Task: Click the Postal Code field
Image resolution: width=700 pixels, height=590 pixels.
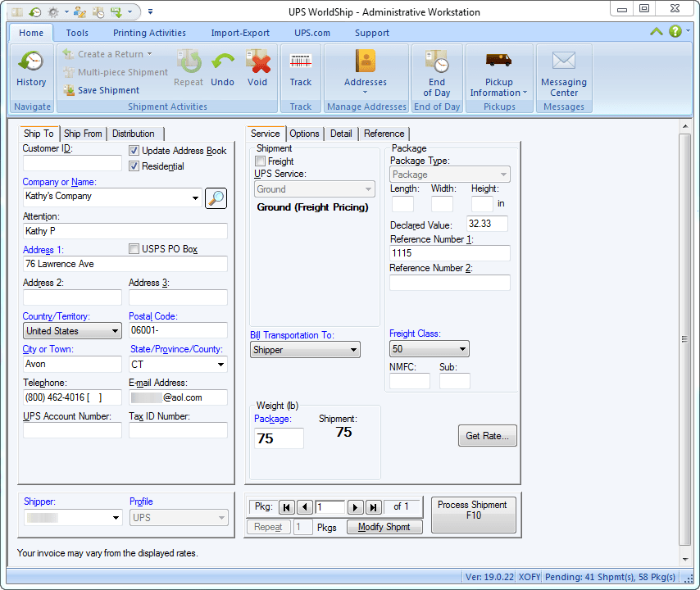Action: tap(178, 330)
